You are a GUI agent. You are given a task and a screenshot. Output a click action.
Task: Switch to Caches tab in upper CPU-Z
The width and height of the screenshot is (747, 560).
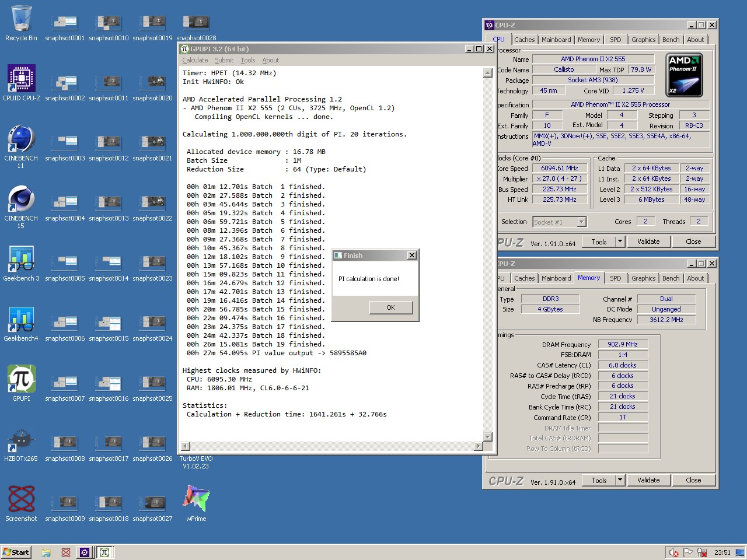tap(524, 40)
